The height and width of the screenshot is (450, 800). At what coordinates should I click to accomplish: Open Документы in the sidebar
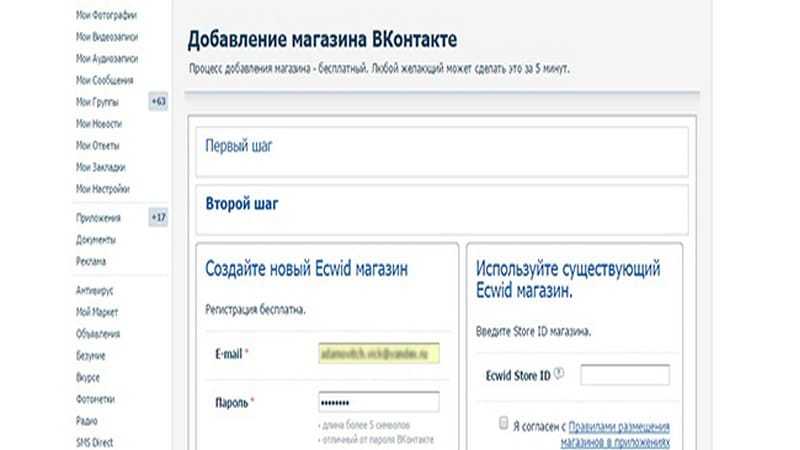(x=95, y=240)
